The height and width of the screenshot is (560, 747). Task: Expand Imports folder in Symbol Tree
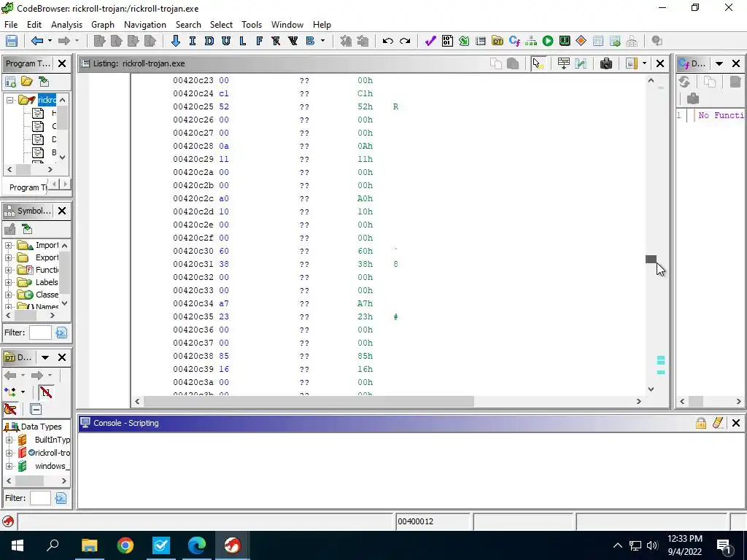9,245
